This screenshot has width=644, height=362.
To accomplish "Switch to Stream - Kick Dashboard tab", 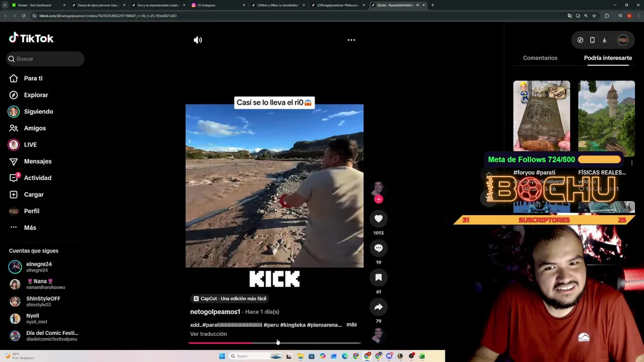I will point(39,5).
